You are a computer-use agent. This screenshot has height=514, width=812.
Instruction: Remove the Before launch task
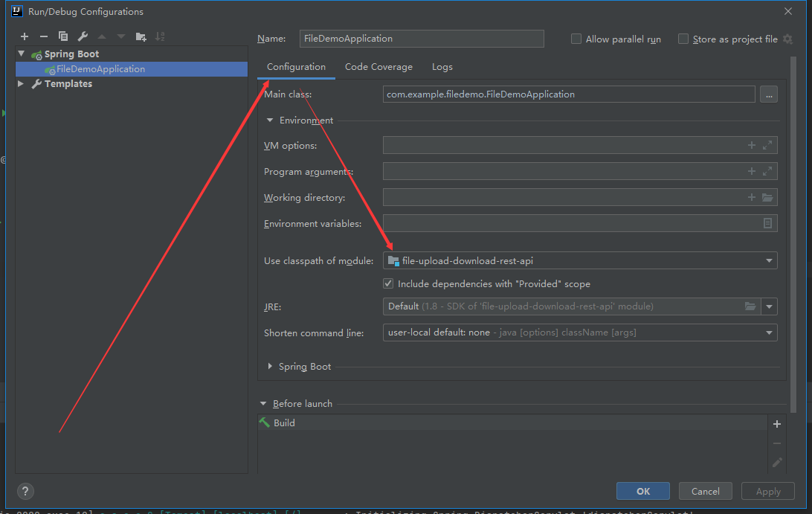coord(777,443)
